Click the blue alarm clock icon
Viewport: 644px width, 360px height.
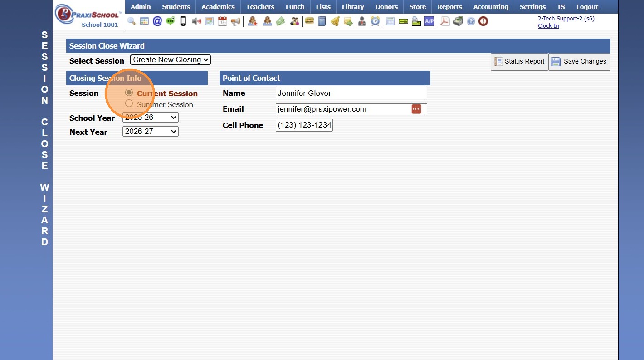pyautogui.click(x=375, y=21)
